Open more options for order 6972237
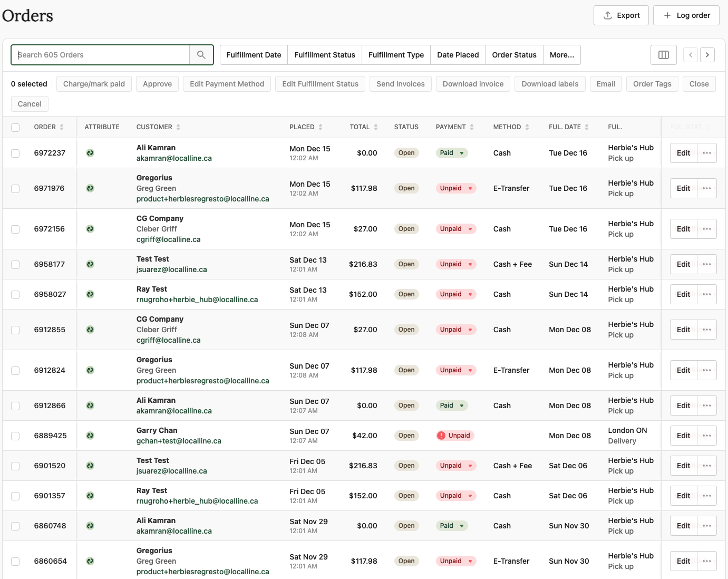 tap(707, 153)
